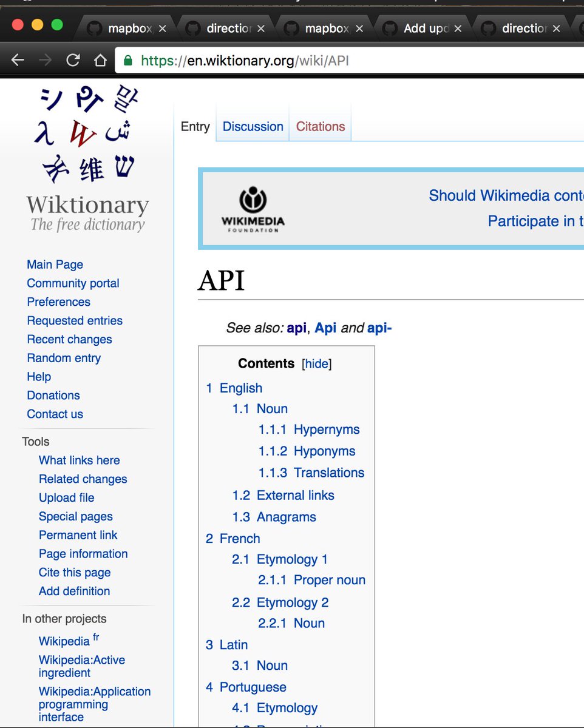Open the Help link
The width and height of the screenshot is (584, 728).
click(x=39, y=377)
